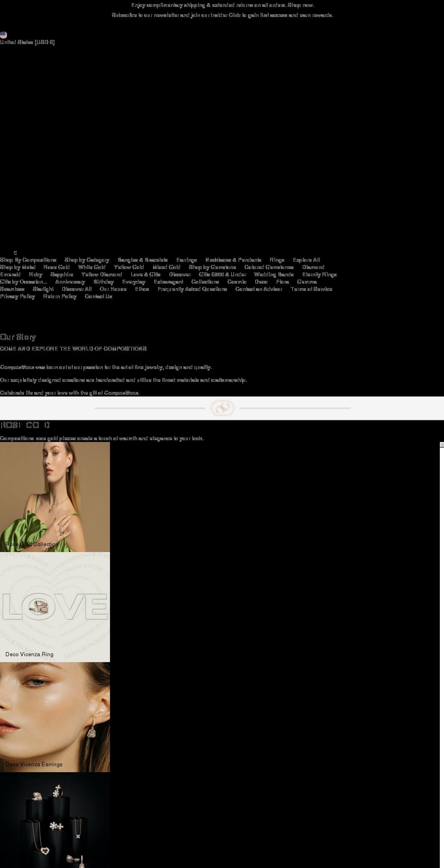Click Colored Gemstones link
This screenshot has width=444, height=868.
point(269,267)
